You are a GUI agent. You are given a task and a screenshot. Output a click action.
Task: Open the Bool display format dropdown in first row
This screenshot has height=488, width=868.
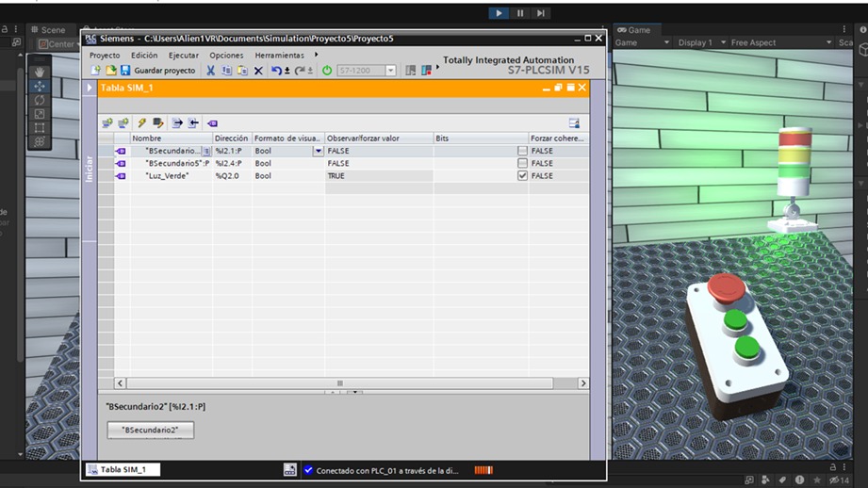pos(319,151)
